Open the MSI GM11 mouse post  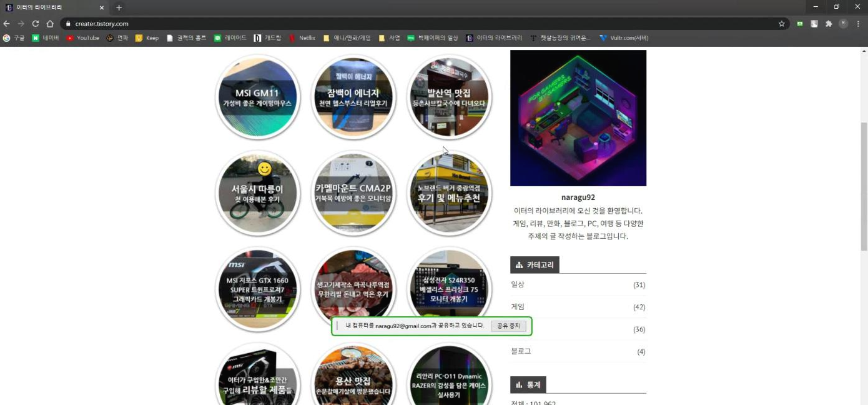pyautogui.click(x=257, y=97)
